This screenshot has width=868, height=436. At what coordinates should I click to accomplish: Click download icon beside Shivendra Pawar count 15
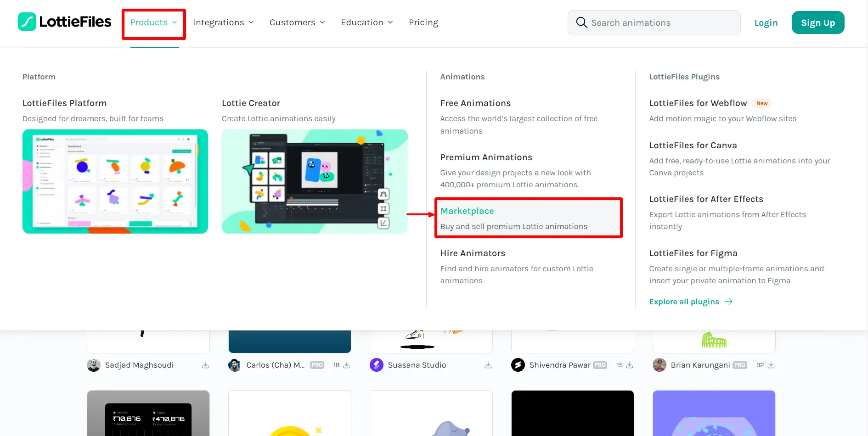click(630, 365)
